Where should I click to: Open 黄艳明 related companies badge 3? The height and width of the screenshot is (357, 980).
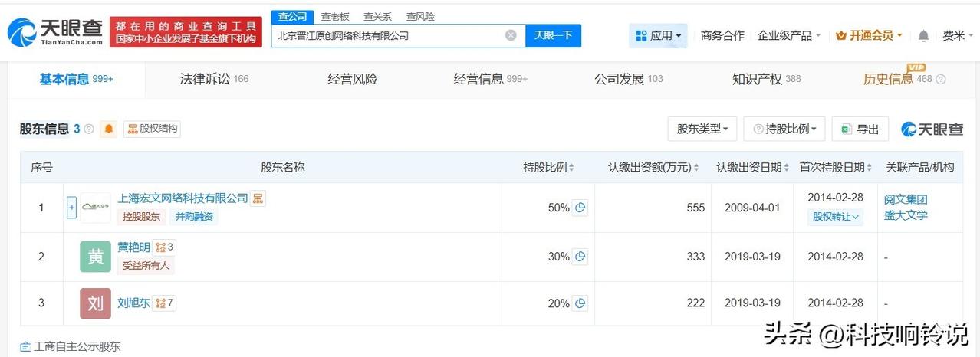pyautogui.click(x=165, y=247)
